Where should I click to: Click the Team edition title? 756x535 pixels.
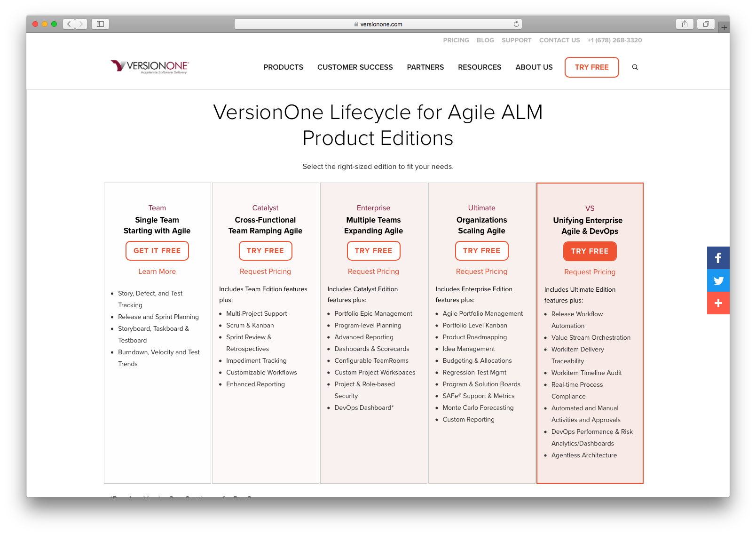pos(157,208)
